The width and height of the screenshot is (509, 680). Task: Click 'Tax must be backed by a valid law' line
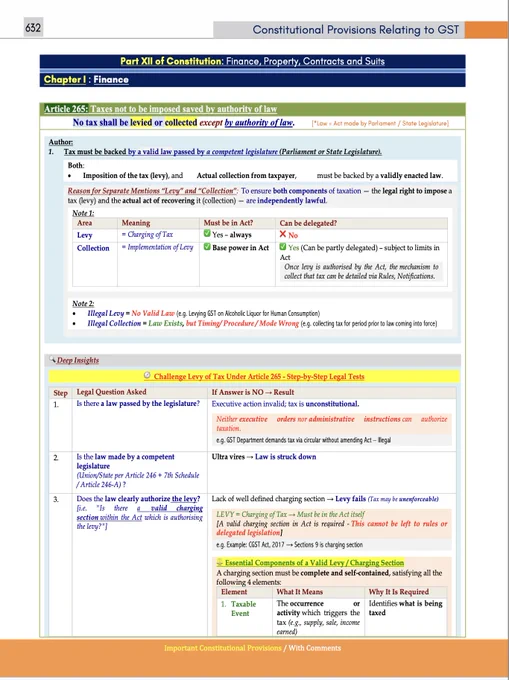click(223, 152)
